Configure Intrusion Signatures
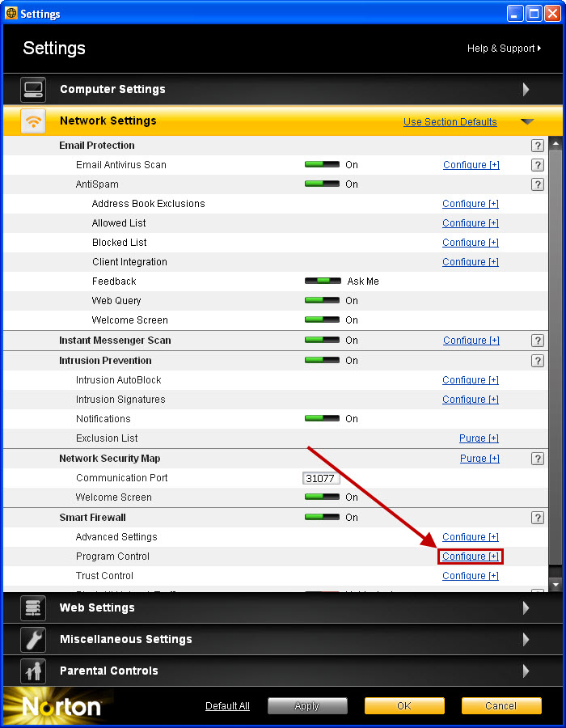566x728 pixels. coord(471,400)
